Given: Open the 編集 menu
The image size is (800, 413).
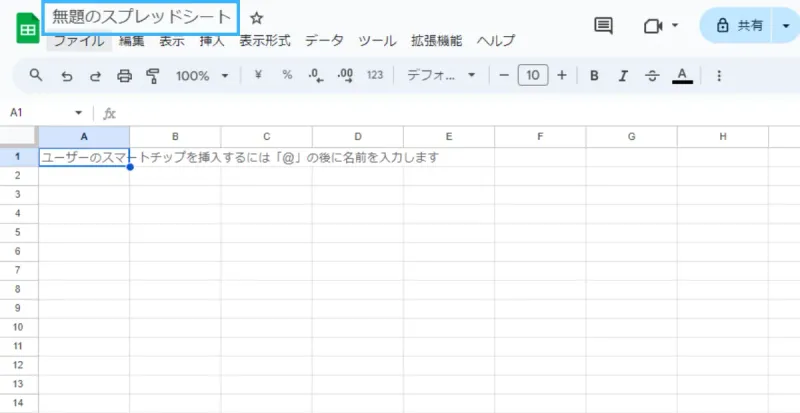Looking at the screenshot, I should [x=132, y=41].
